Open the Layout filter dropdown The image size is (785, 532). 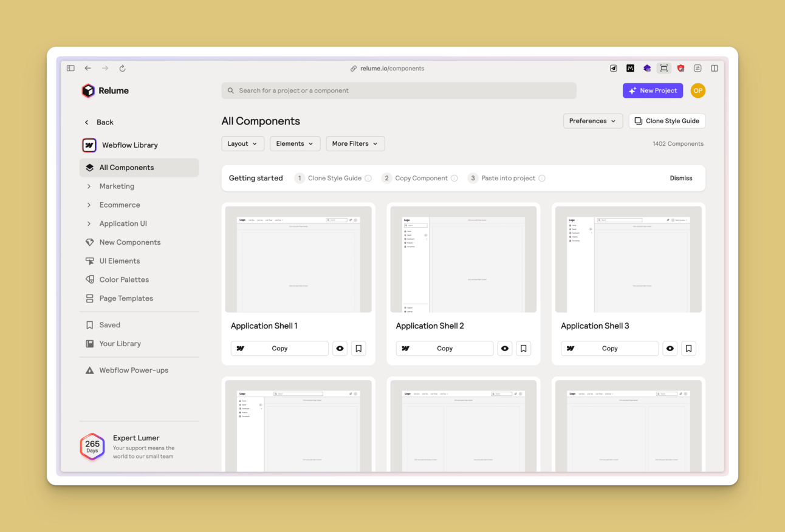pos(242,144)
